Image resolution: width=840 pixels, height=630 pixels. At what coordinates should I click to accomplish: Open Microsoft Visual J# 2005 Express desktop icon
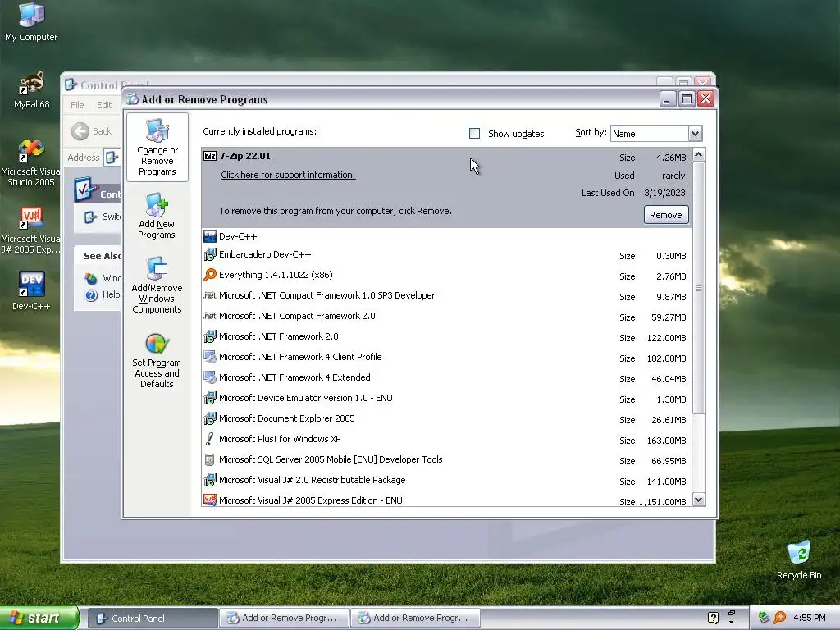[31, 218]
